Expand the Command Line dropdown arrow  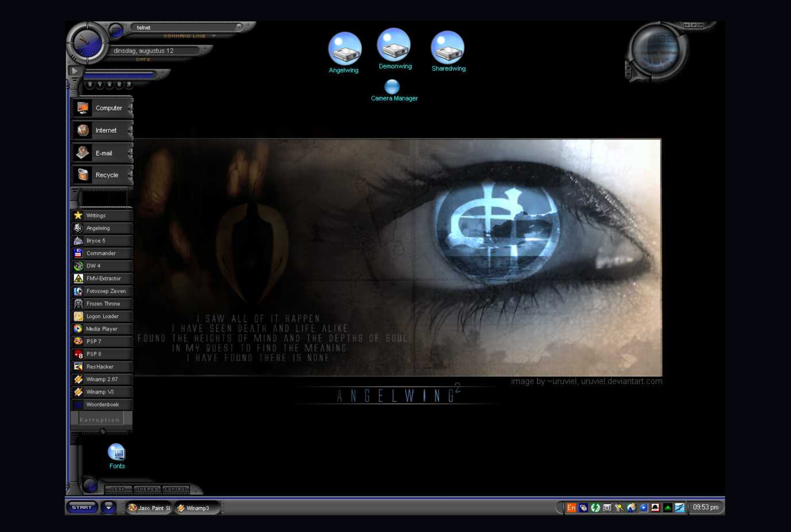tap(214, 36)
